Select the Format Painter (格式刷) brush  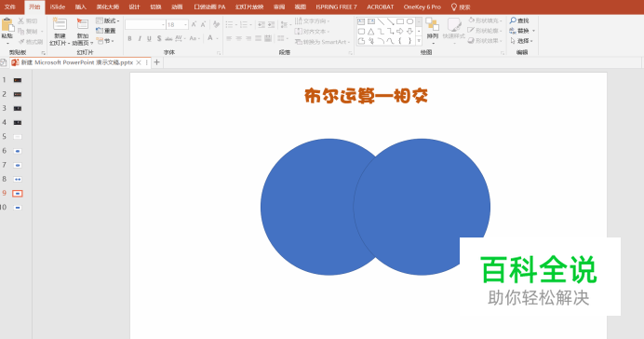(x=21, y=42)
